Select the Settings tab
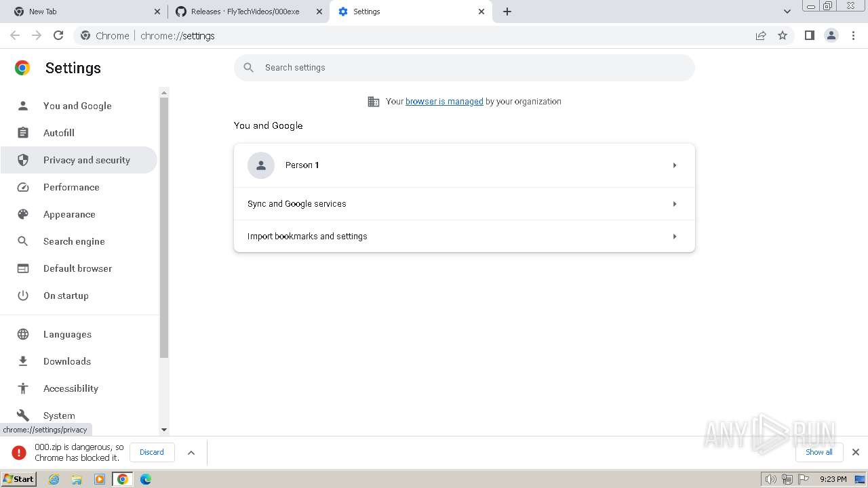This screenshot has width=868, height=488. [411, 12]
